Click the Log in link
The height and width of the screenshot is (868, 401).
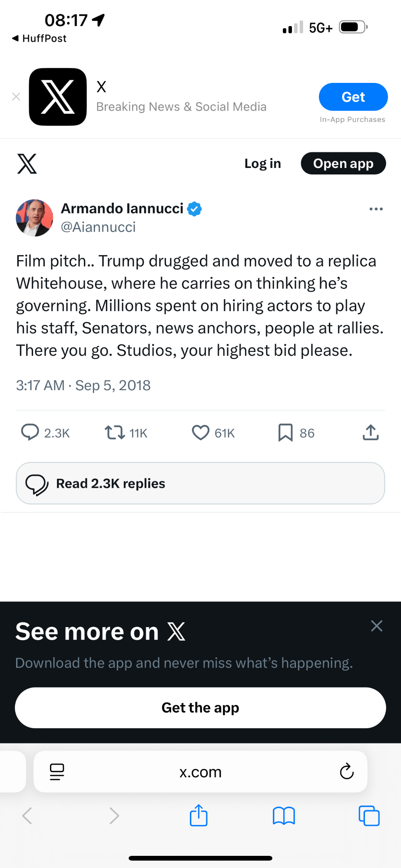[262, 164]
